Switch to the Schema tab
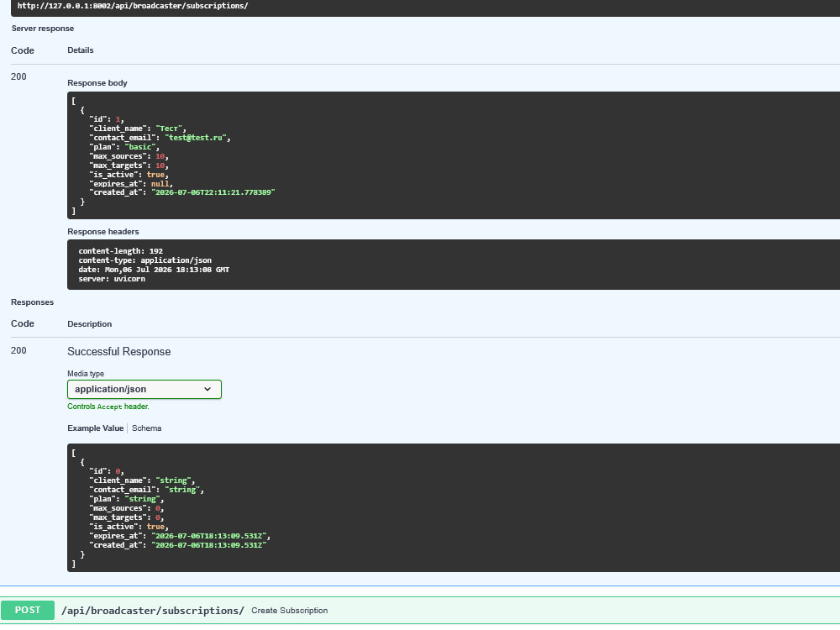Screen dimensions: 840x630 [146, 428]
